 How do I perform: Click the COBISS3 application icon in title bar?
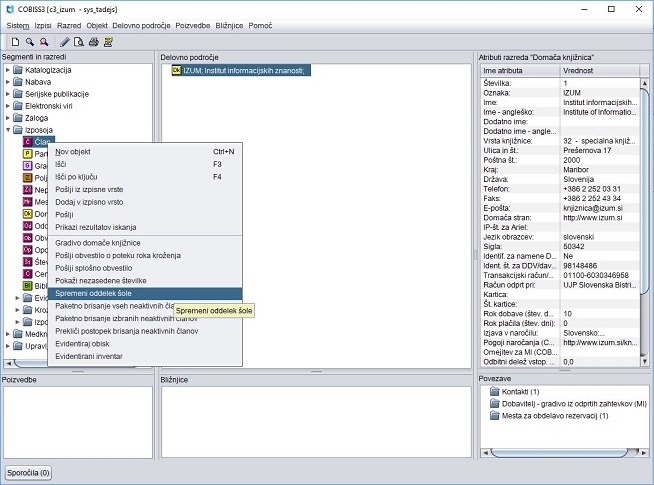pos(10,9)
